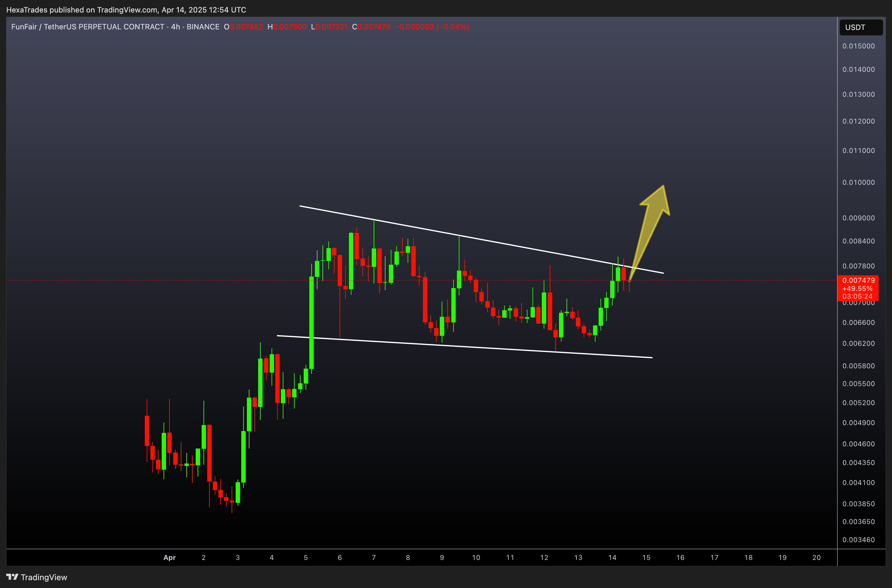Viewport: 892px width, 588px height.
Task: Click the 0.005200 price axis label
Action: pyautogui.click(x=858, y=403)
